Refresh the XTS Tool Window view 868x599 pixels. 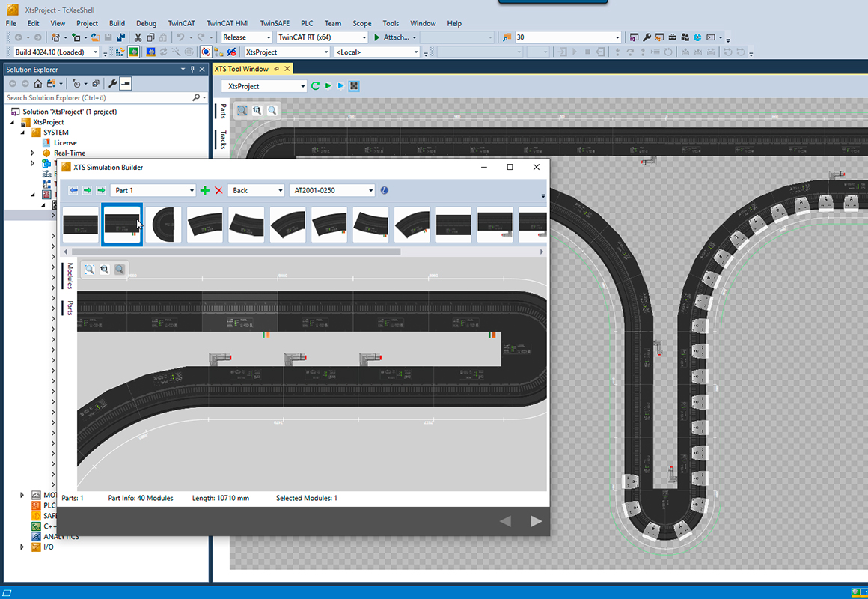pyautogui.click(x=315, y=85)
